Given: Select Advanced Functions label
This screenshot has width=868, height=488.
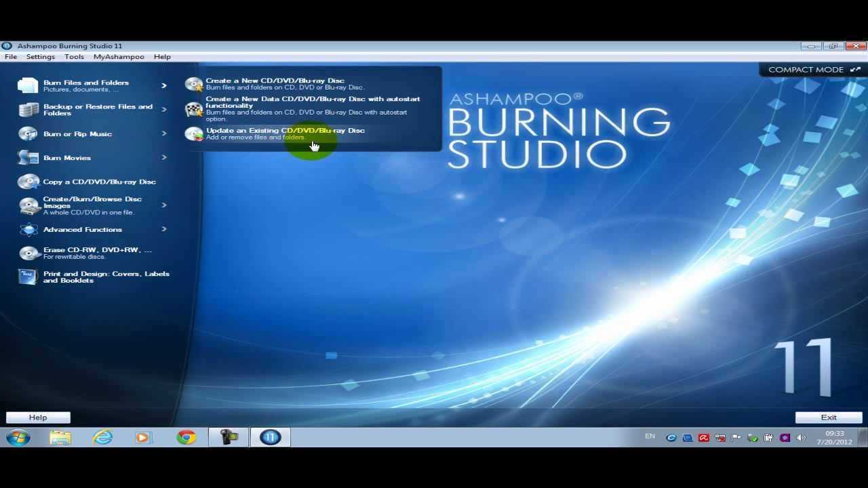Looking at the screenshot, I should pos(83,230).
